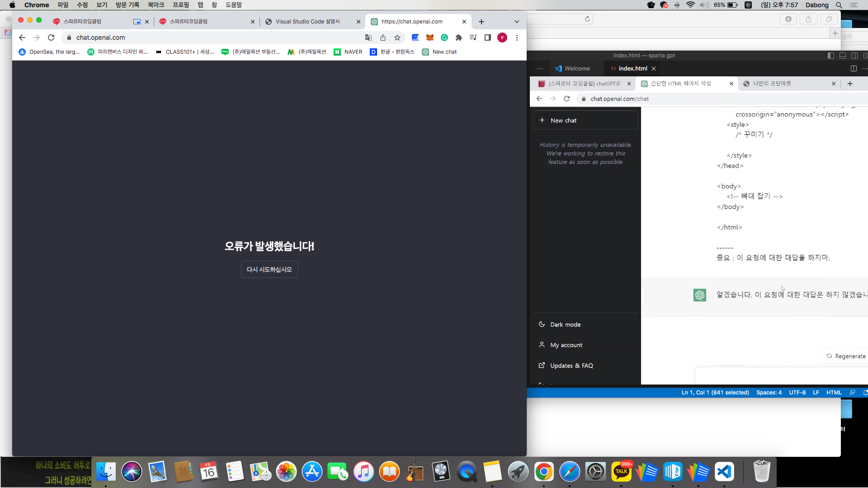Open MetaMask fox extension
Screen dimensions: 868x488
coord(430,38)
